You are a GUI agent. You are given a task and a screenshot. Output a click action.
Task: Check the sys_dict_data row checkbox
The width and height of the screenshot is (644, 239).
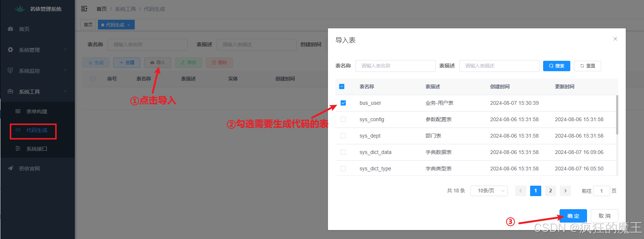point(343,152)
